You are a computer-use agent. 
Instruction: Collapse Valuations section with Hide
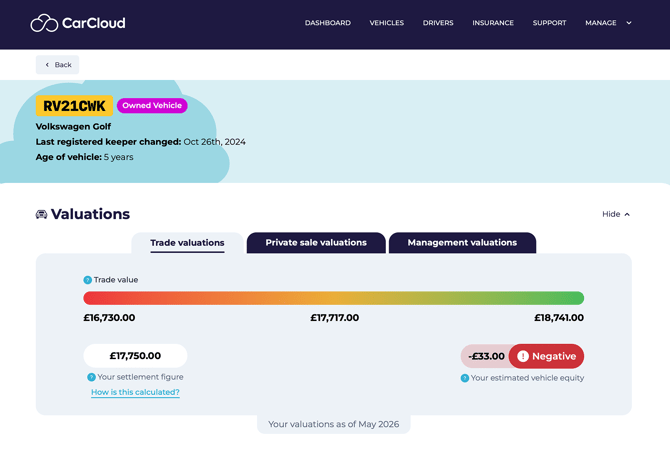pyautogui.click(x=616, y=214)
